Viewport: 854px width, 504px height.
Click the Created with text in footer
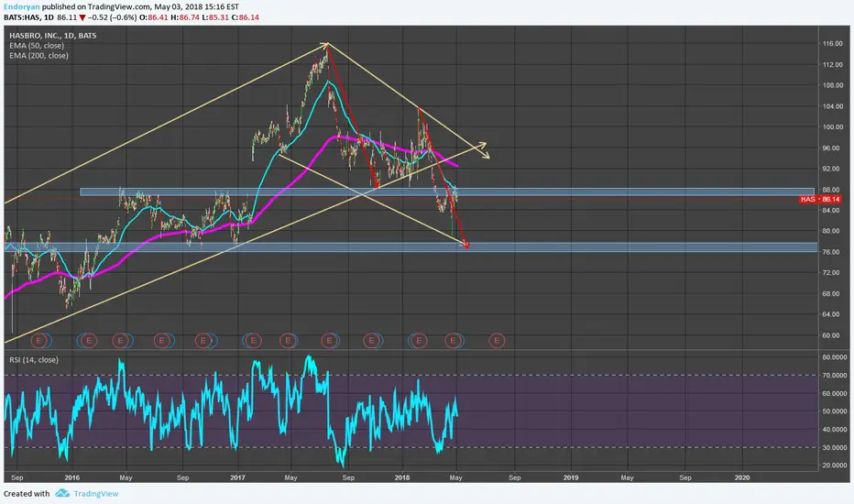27,494
